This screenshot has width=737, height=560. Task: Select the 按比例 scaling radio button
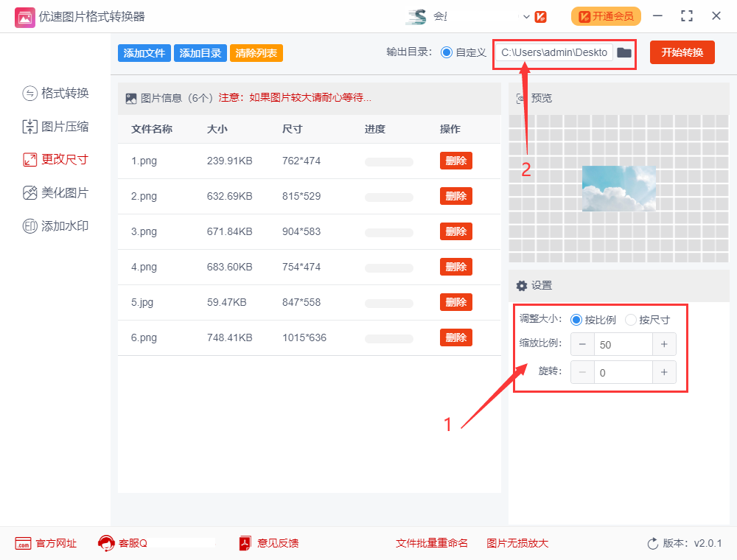tap(576, 320)
